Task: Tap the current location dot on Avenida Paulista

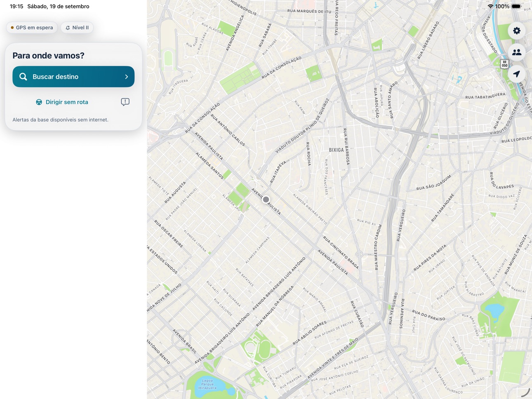Action: click(x=266, y=199)
